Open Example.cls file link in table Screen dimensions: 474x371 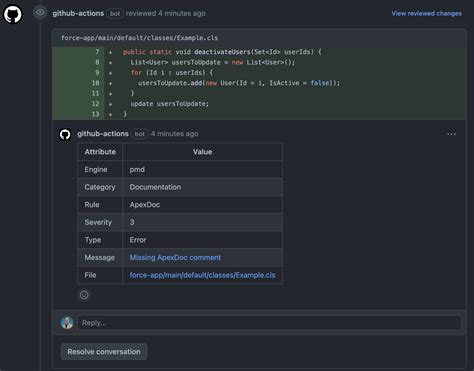202,275
